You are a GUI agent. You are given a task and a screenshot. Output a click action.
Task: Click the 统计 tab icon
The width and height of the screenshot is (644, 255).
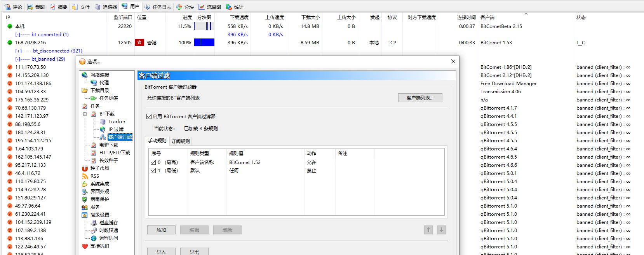229,7
